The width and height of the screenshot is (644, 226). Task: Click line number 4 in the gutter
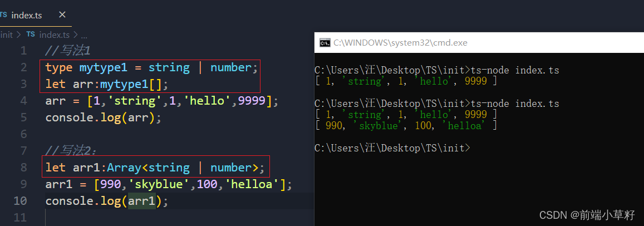[x=23, y=101]
